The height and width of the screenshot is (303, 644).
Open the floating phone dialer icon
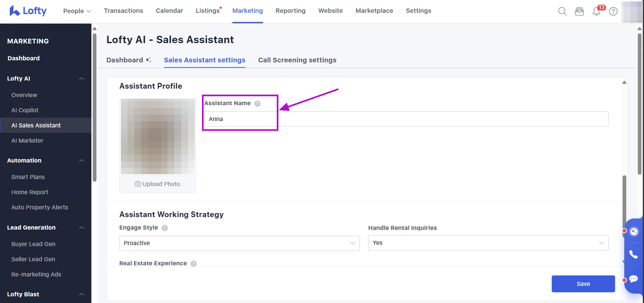click(x=634, y=254)
